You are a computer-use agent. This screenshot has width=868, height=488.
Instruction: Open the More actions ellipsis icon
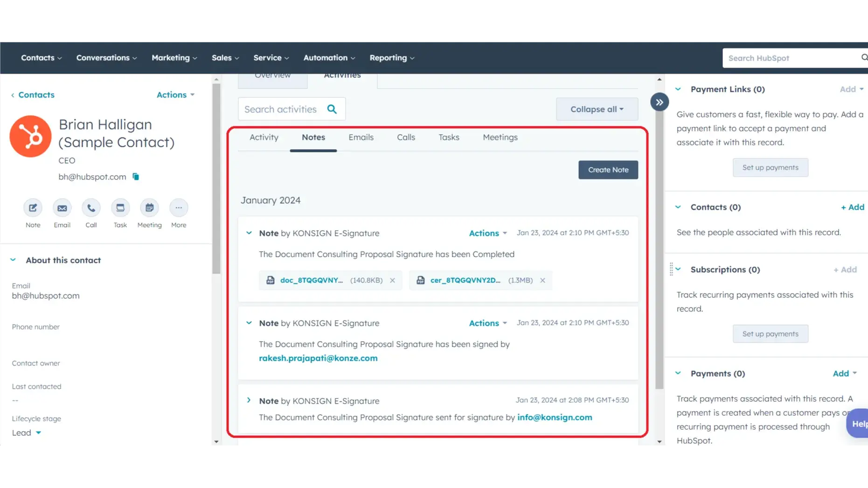tap(179, 208)
